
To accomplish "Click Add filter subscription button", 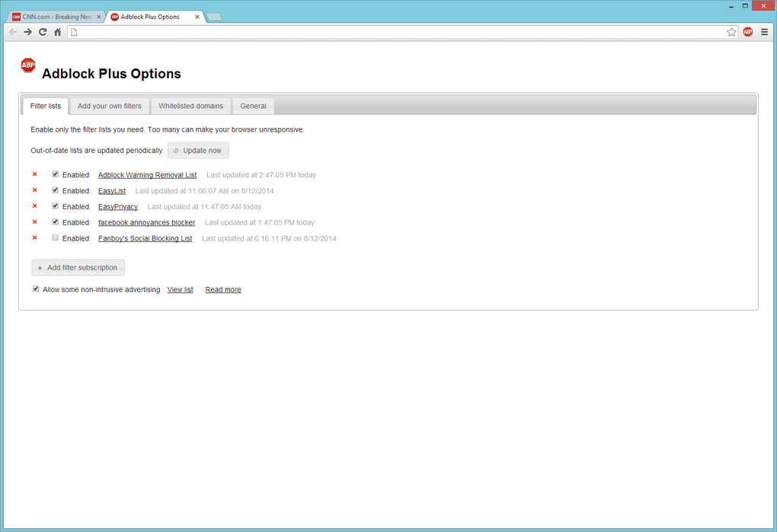I will [78, 268].
